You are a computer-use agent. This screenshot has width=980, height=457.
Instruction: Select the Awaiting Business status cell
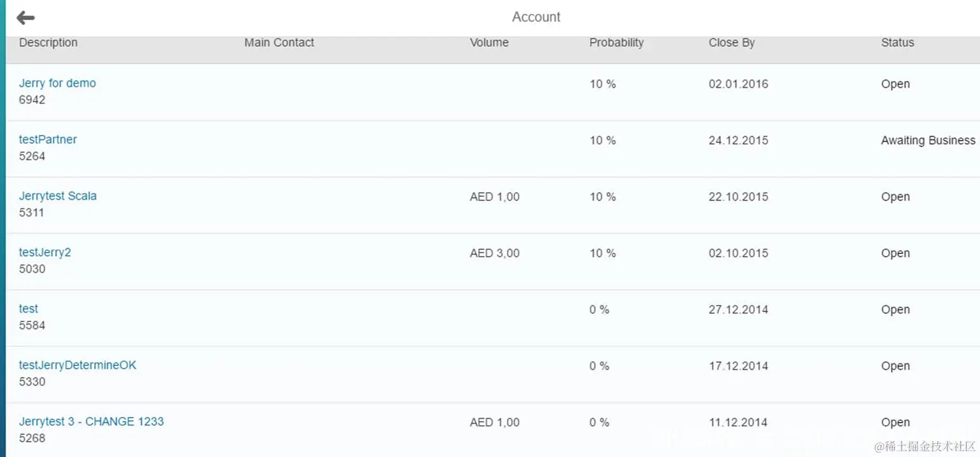928,141
